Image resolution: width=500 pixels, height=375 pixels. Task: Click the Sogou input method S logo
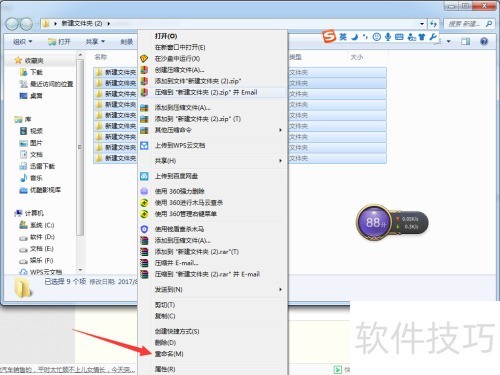pyautogui.click(x=329, y=36)
